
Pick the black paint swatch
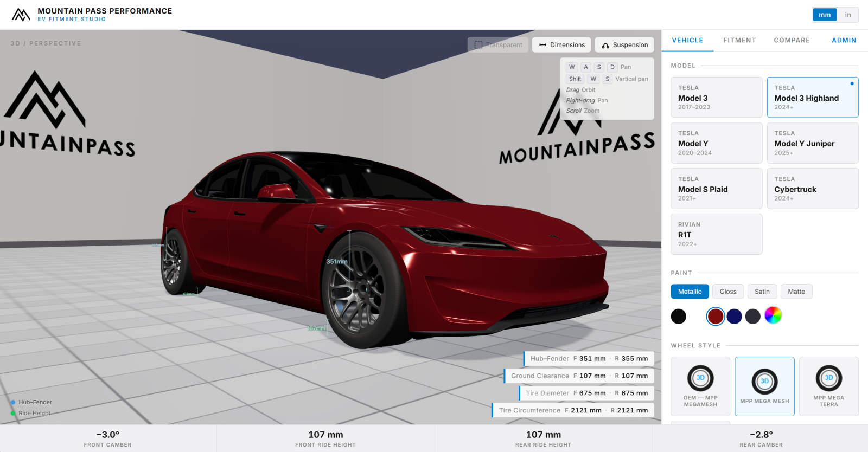click(678, 316)
